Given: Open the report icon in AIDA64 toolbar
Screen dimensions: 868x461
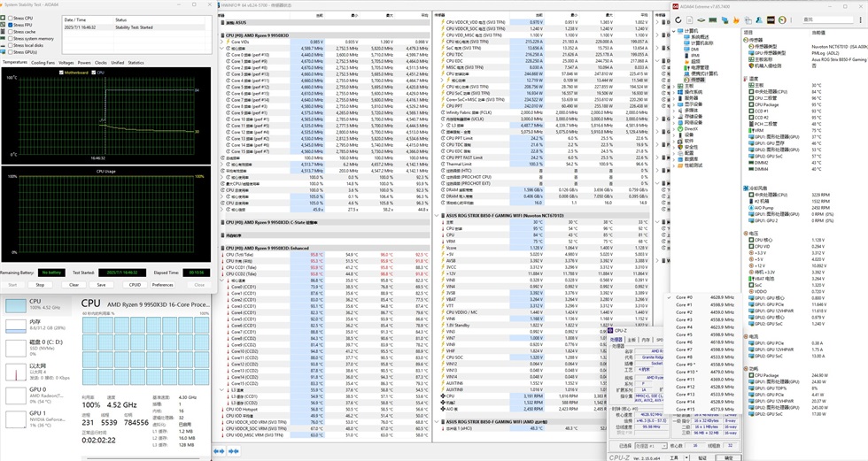Looking at the screenshot, I should [691, 19].
